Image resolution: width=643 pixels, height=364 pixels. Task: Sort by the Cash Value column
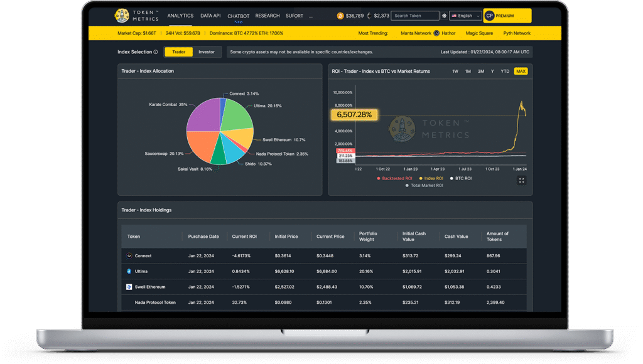click(457, 237)
